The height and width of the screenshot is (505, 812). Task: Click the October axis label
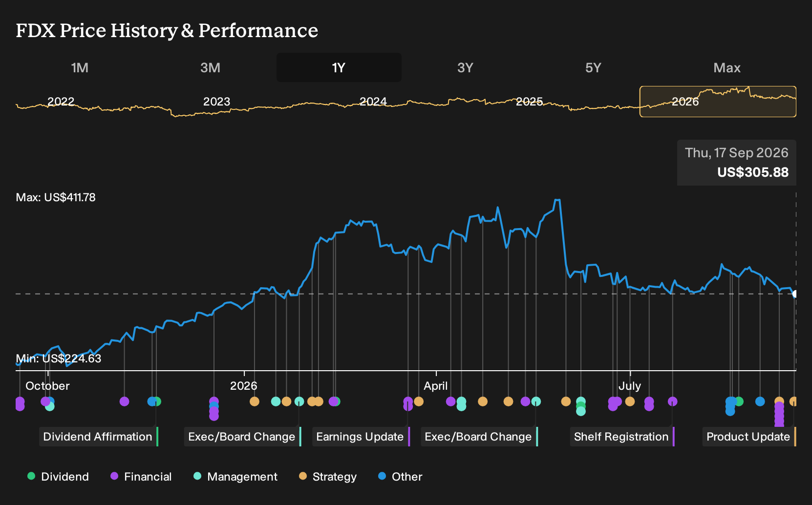(x=47, y=386)
